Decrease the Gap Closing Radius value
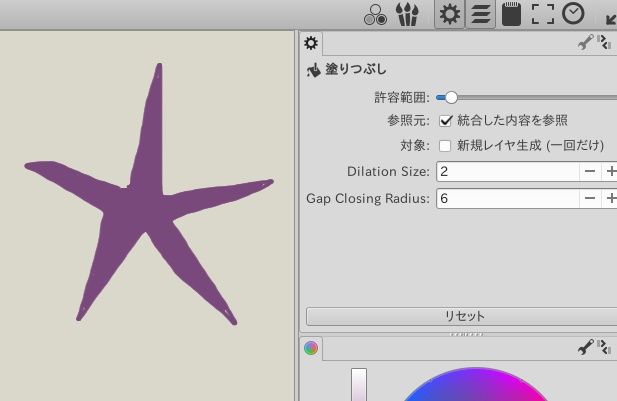The image size is (617, 401). (x=589, y=198)
